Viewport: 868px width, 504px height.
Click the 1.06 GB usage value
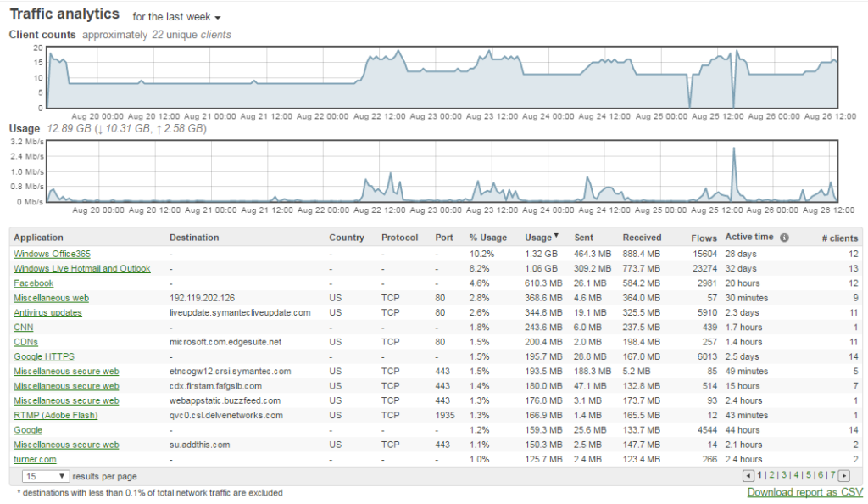point(541,269)
